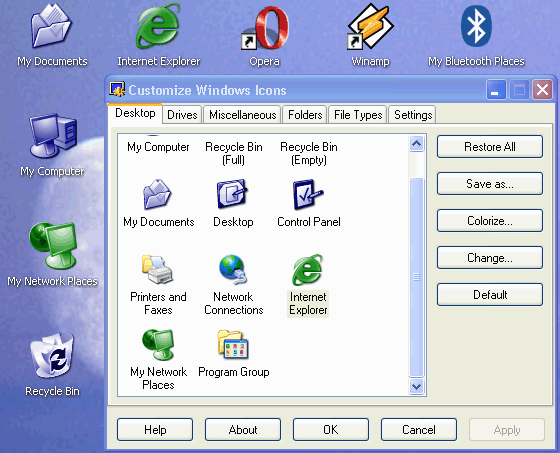This screenshot has width=560, height=453.
Task: Confirm with the OK button
Action: 331,429
